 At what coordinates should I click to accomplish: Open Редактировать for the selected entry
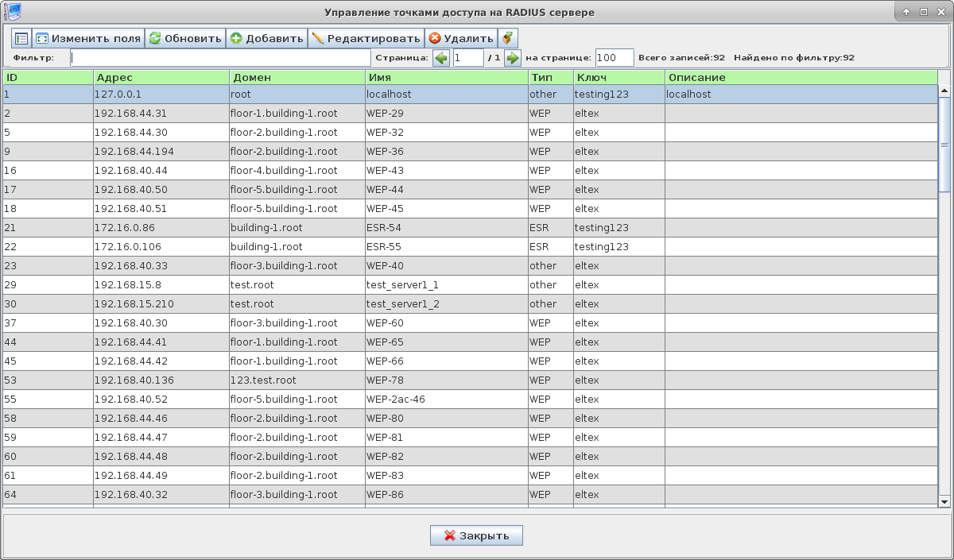366,38
